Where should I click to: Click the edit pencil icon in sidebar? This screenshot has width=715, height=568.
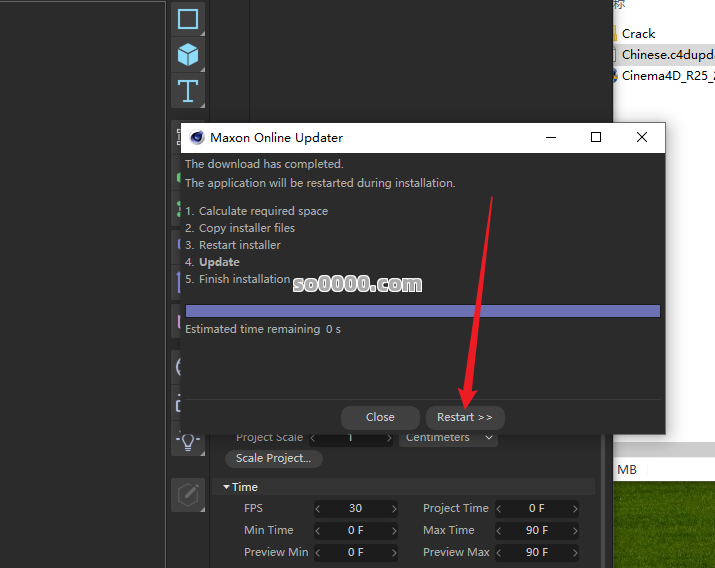[187, 494]
